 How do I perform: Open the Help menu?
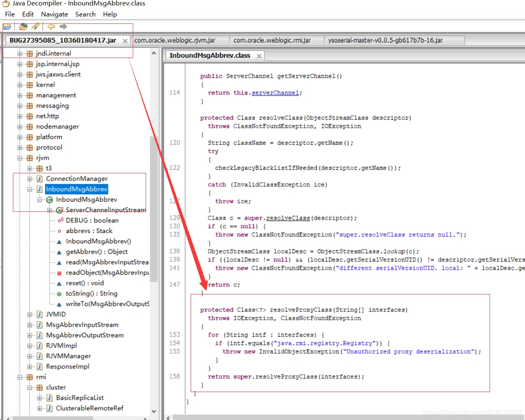[110, 14]
